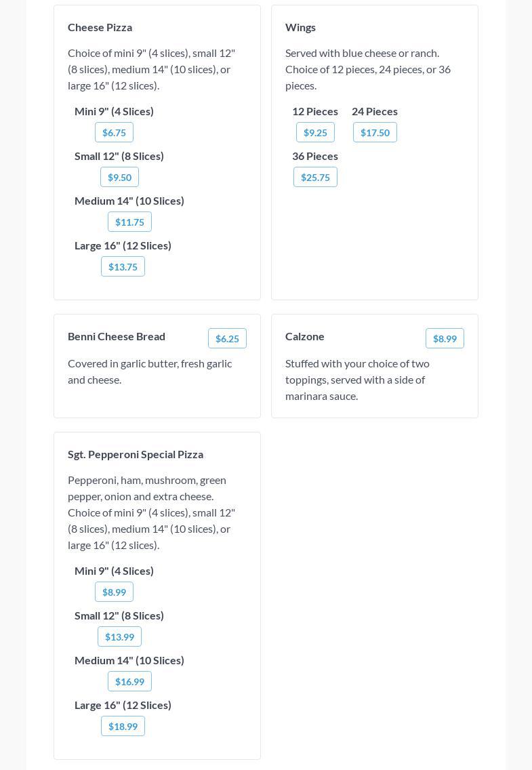The image size is (532, 770).
Task: Open the Sgt. Pepperoni Special Pizza title
Action: [136, 454]
